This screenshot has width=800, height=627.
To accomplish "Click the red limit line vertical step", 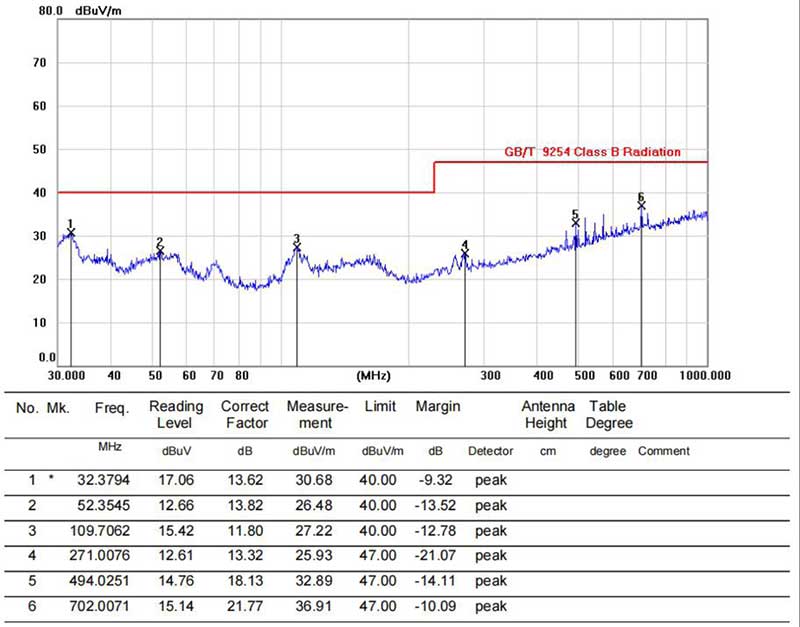I will point(434,177).
